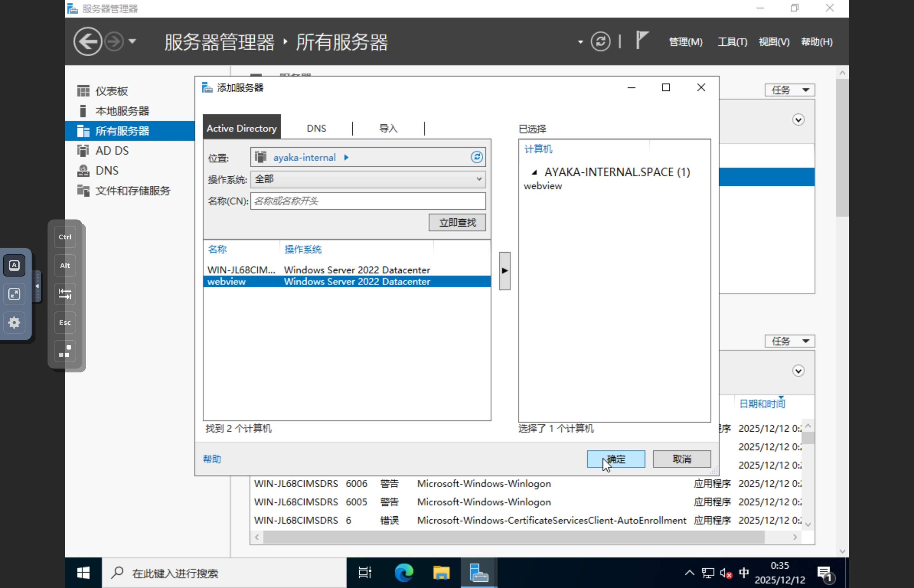Click the Name (CN) input field
This screenshot has height=588, width=914.
point(368,201)
